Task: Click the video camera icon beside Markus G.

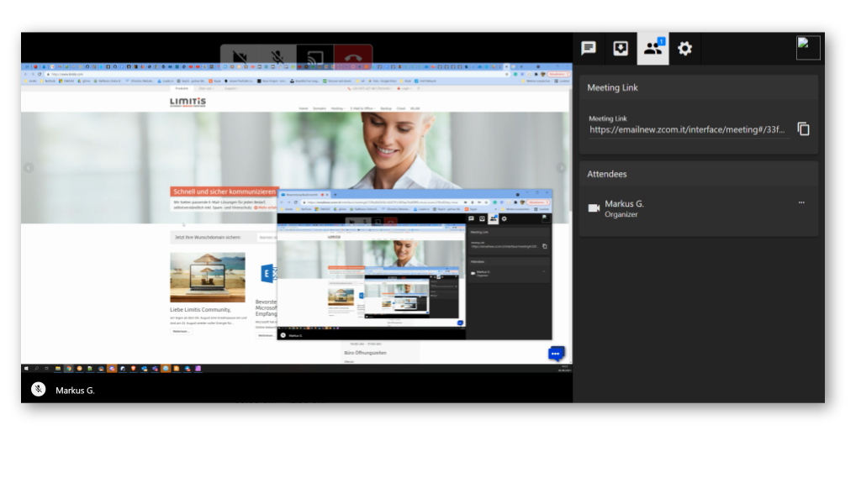Action: tap(594, 208)
